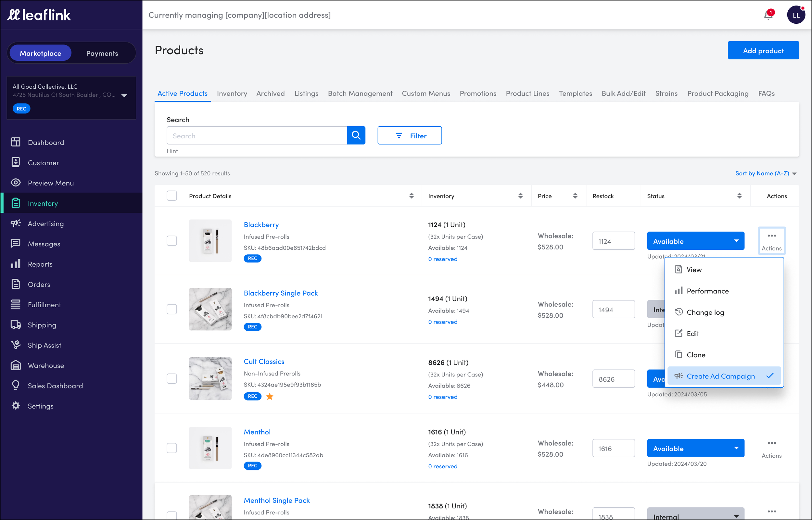Open the Blackberry Single Pack product link

[281, 293]
